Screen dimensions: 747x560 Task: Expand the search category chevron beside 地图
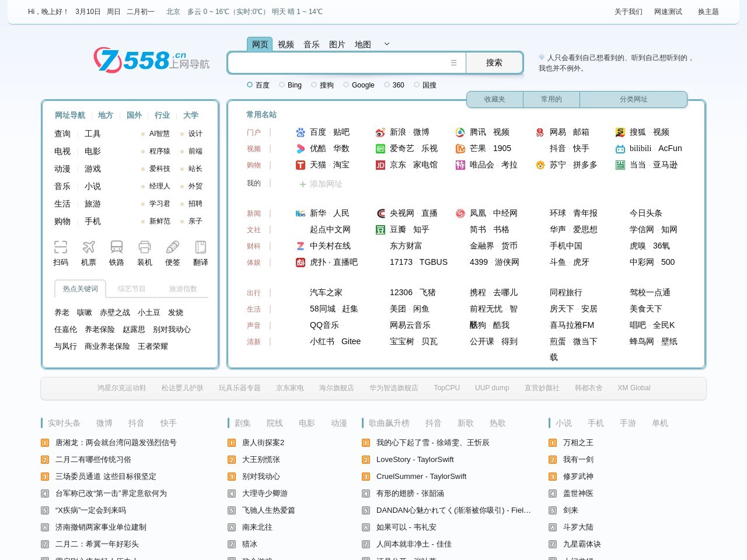click(386, 44)
